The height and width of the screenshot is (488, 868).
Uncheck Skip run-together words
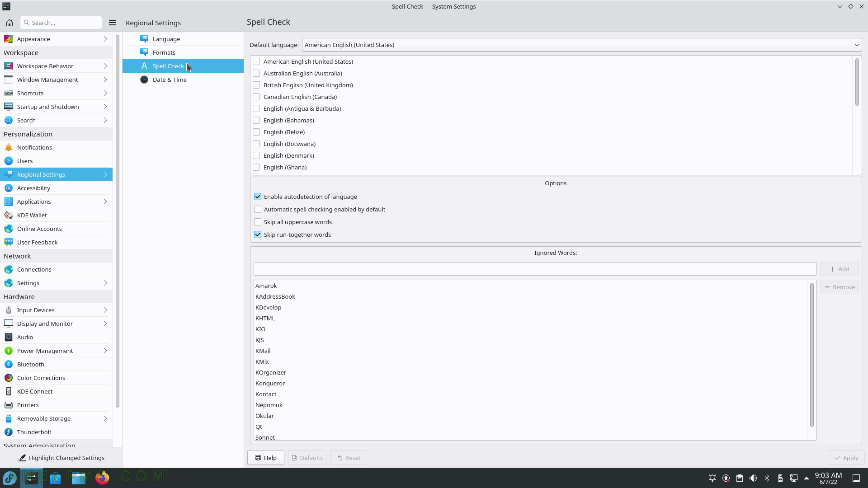[x=258, y=235]
